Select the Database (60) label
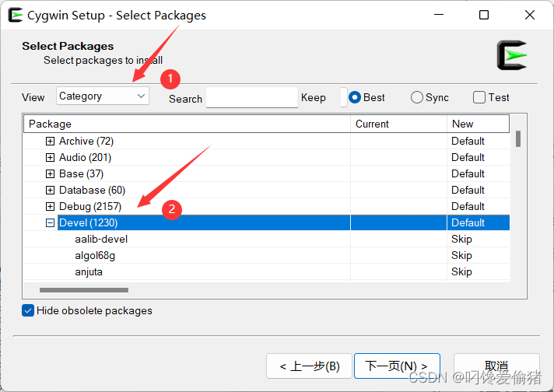This screenshot has height=392, width=554. [x=93, y=190]
